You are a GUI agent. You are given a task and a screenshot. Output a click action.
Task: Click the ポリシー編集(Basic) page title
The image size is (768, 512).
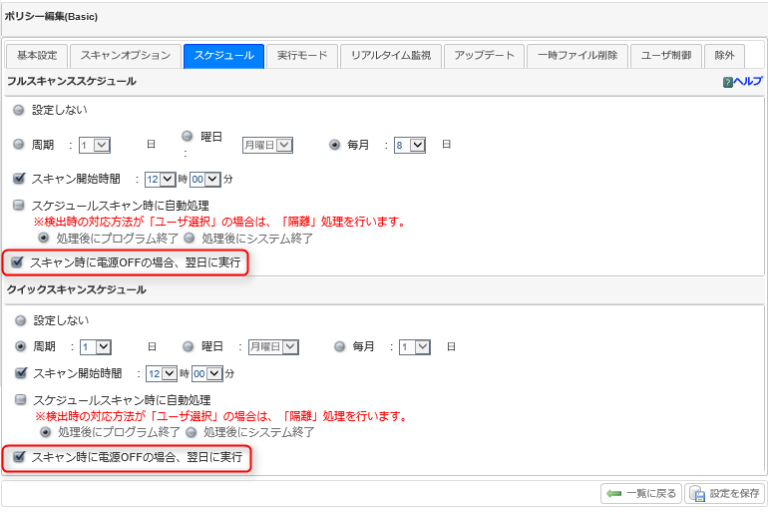(51, 17)
